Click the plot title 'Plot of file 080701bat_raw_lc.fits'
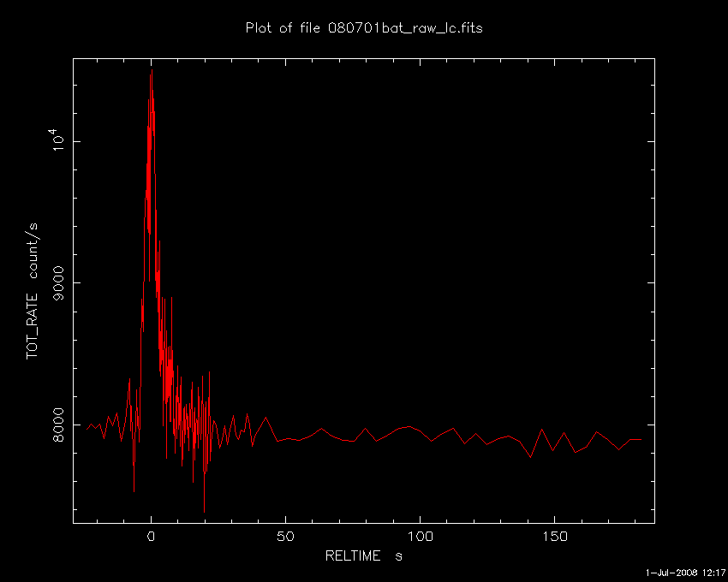The image size is (728, 582). point(364,28)
